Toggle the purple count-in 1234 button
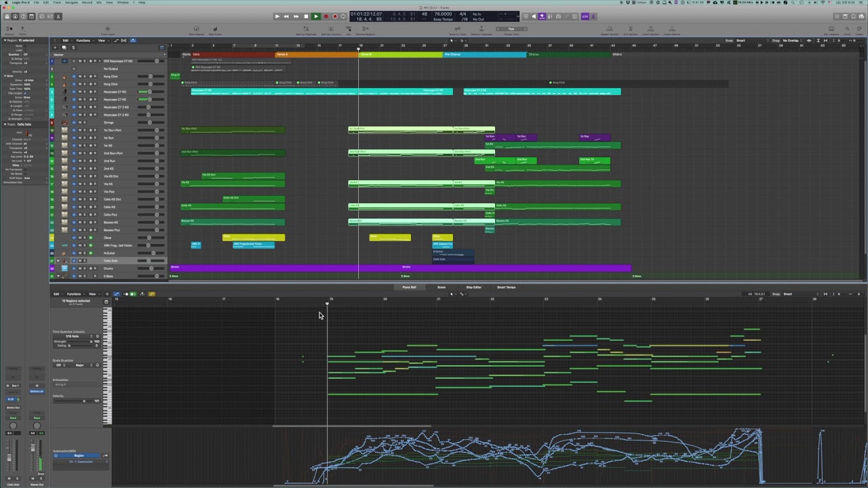The image size is (868, 488). point(585,16)
